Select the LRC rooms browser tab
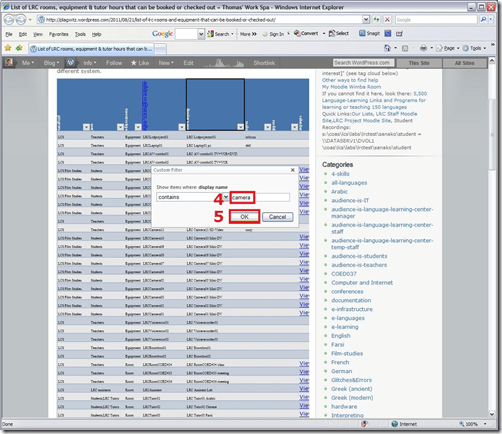502x434 pixels. 91,49
